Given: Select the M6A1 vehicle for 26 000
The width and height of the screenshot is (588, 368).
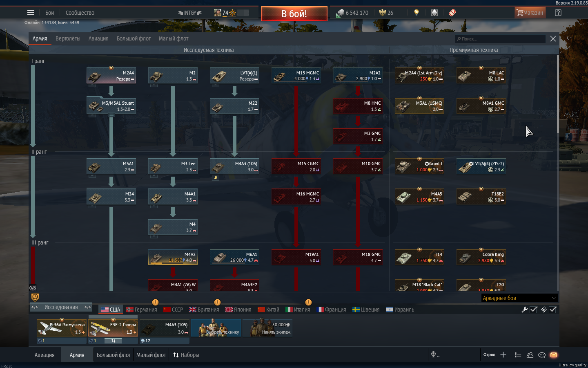Looking at the screenshot, I should coord(234,258).
